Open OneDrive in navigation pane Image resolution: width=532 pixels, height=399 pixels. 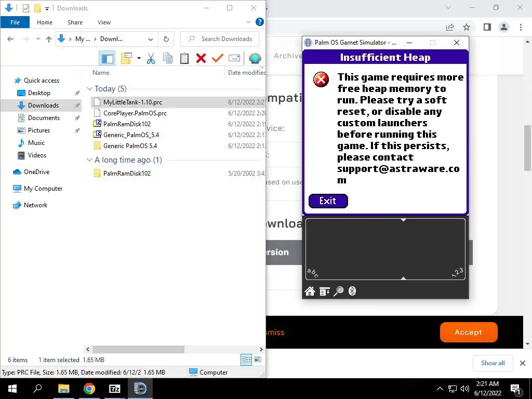point(36,171)
